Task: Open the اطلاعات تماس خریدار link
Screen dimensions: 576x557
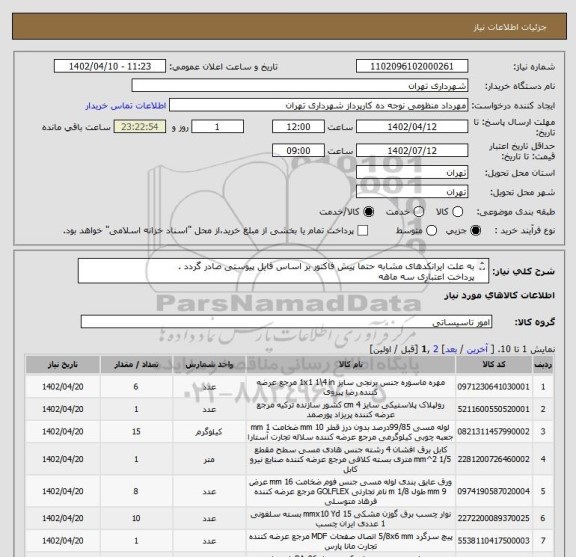Action: point(126,106)
